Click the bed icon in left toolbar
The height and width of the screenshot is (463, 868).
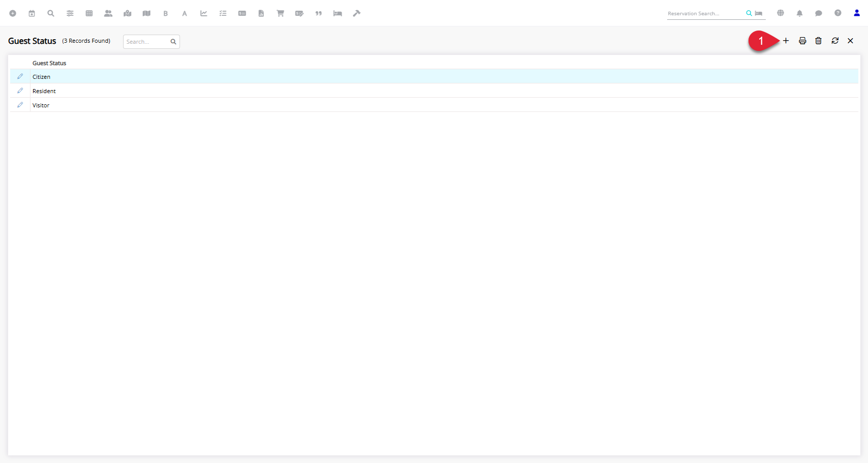338,14
